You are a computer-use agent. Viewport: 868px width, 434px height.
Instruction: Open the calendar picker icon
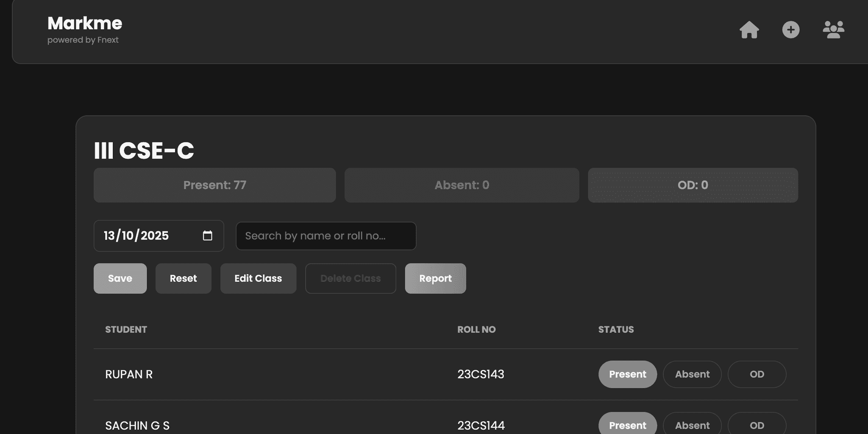pyautogui.click(x=207, y=236)
